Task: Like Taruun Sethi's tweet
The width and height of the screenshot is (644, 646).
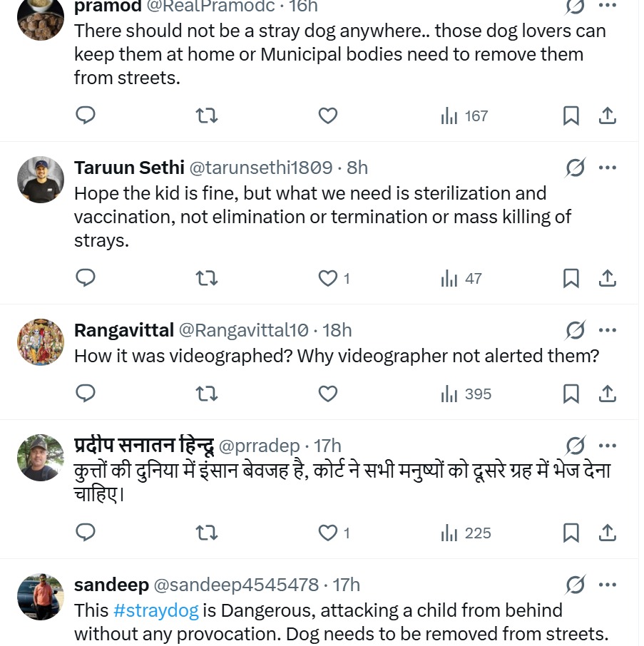Action: click(327, 278)
